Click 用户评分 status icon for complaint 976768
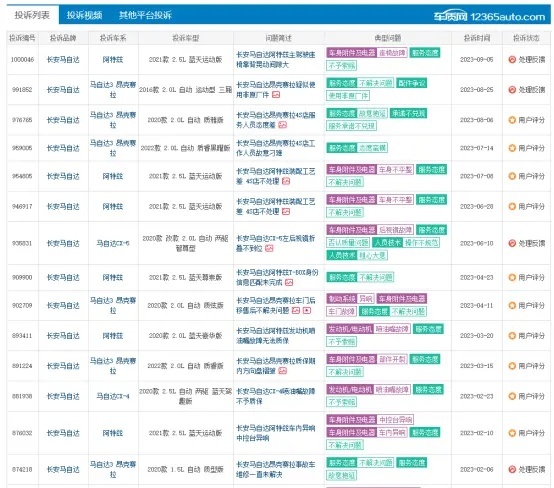 (512, 120)
